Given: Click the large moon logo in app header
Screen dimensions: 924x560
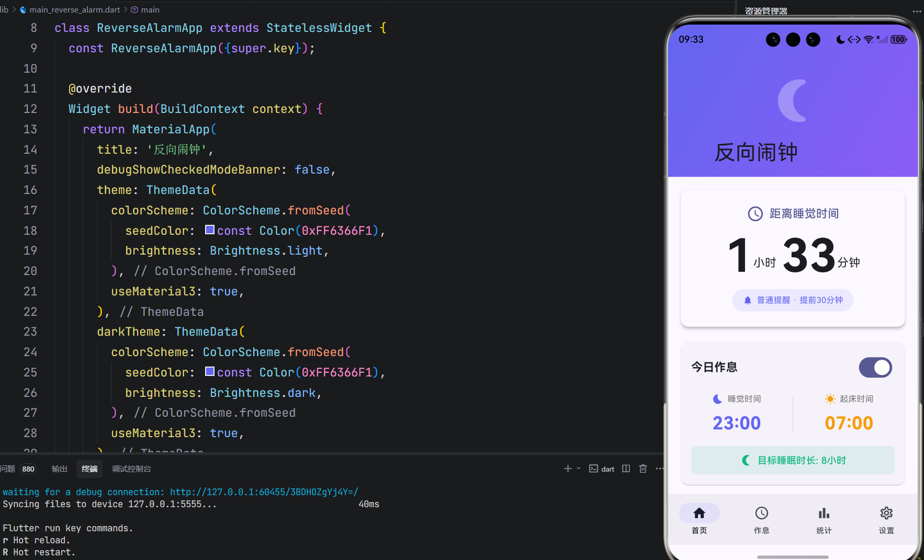Looking at the screenshot, I should point(793,100).
